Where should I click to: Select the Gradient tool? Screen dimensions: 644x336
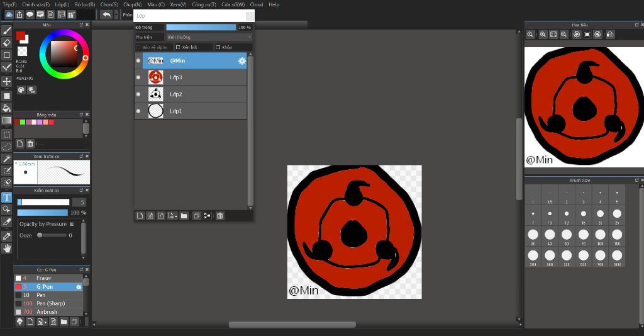(x=6, y=120)
